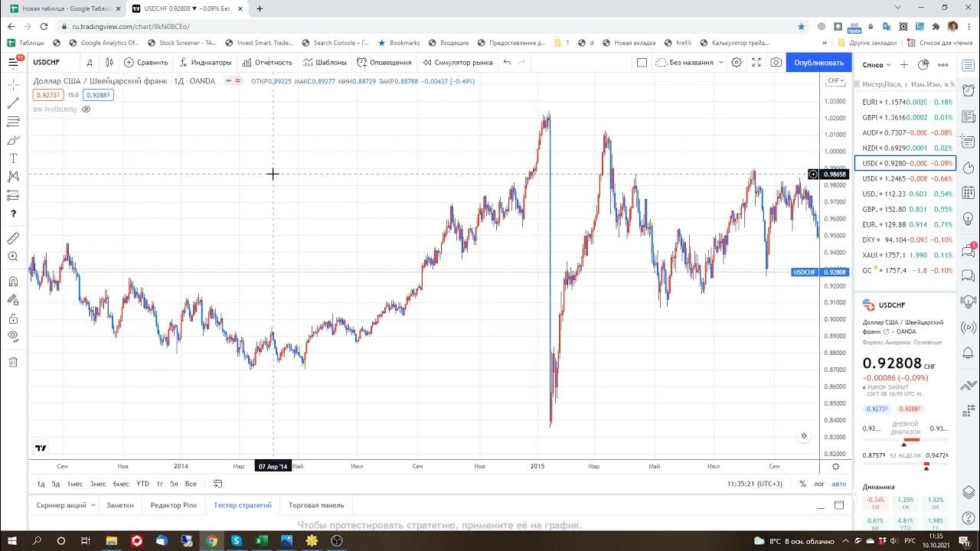Click the Сравнить compare button
Screen dimensions: 980x551
(146, 62)
